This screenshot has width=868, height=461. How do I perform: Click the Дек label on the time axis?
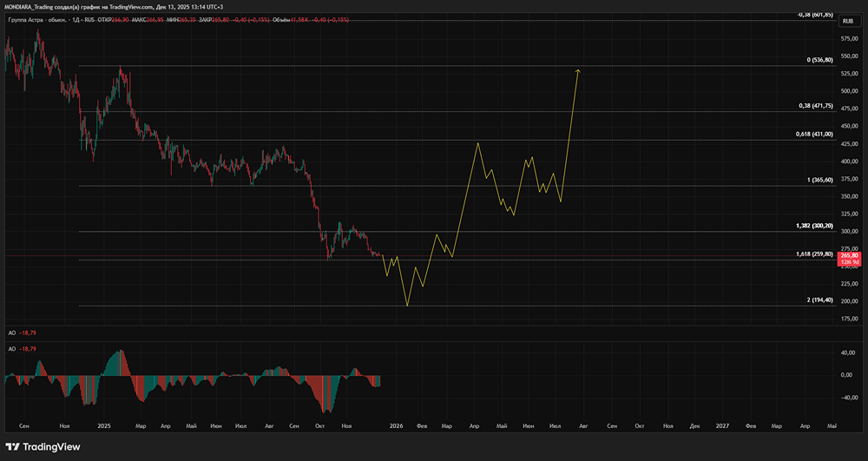click(x=694, y=426)
